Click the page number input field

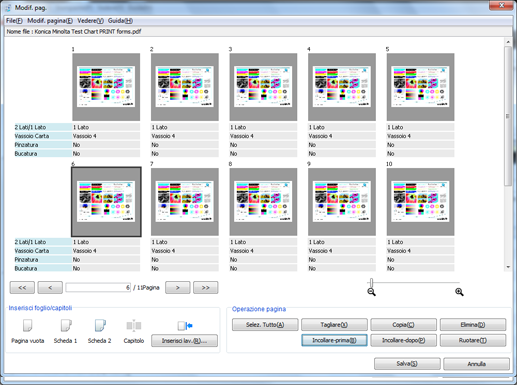(98, 288)
